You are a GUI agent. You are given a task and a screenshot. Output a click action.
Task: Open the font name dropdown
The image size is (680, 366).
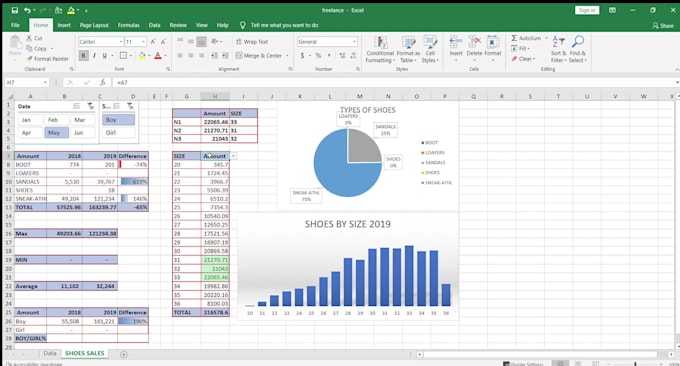(121, 42)
